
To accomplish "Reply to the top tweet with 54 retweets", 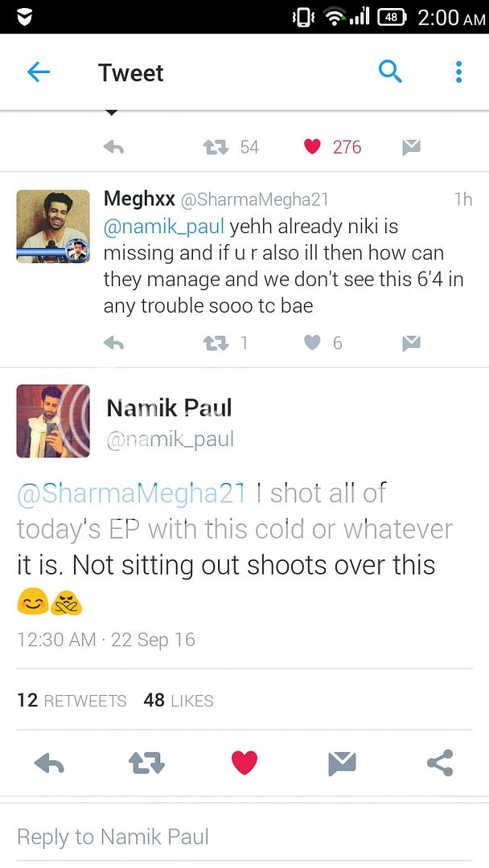I will [x=113, y=147].
